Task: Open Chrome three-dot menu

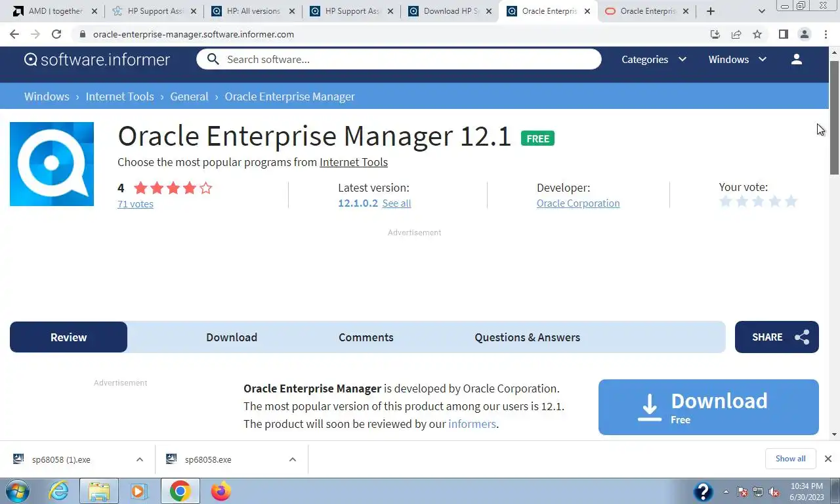Action: click(826, 34)
